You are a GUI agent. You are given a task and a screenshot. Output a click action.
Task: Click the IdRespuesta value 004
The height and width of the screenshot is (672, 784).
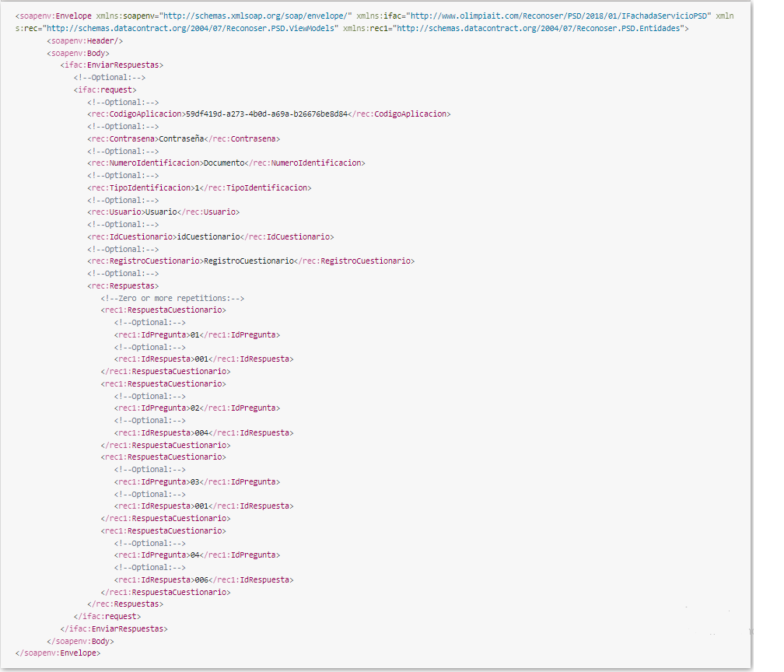tap(199, 432)
